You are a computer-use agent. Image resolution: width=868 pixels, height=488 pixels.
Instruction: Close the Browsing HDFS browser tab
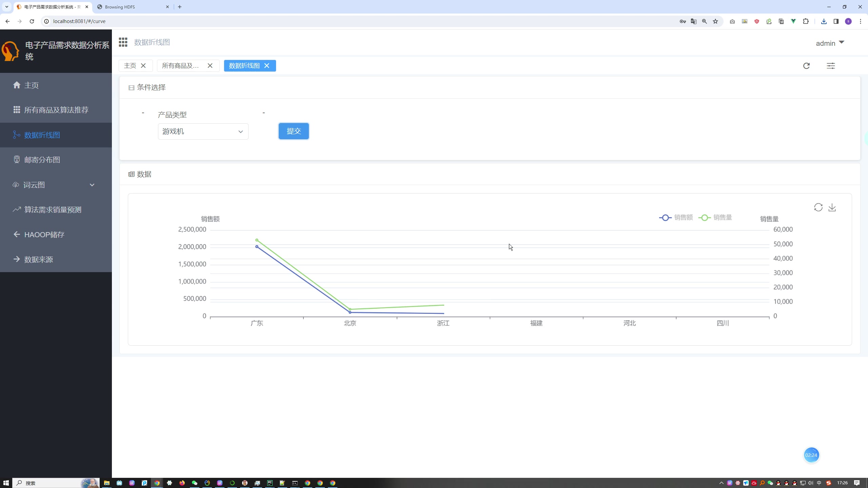[x=167, y=7]
